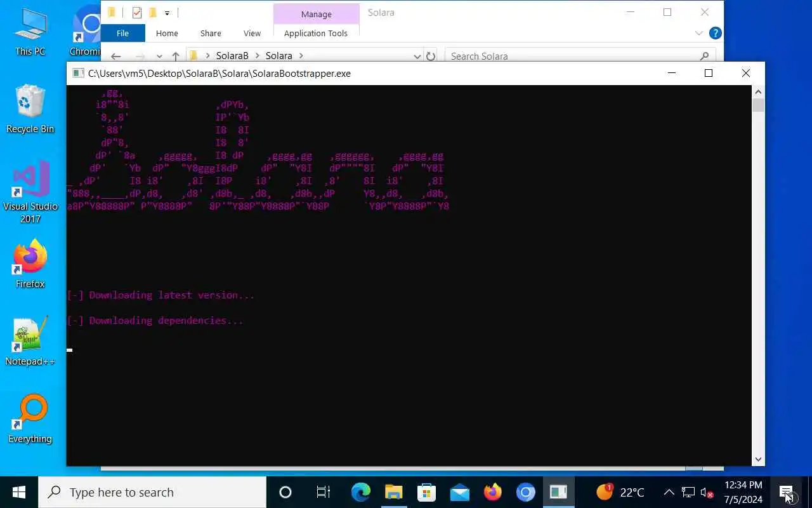812x508 pixels.
Task: Open the Windows Start menu
Action: [x=19, y=492]
